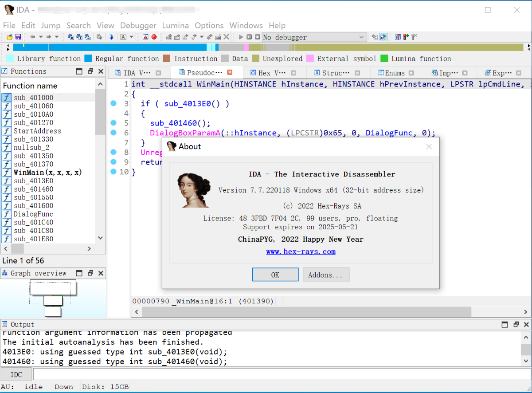The height and width of the screenshot is (393, 532).
Task: Click breakpoint dot on pseudocode line 6
Action: coord(113,133)
